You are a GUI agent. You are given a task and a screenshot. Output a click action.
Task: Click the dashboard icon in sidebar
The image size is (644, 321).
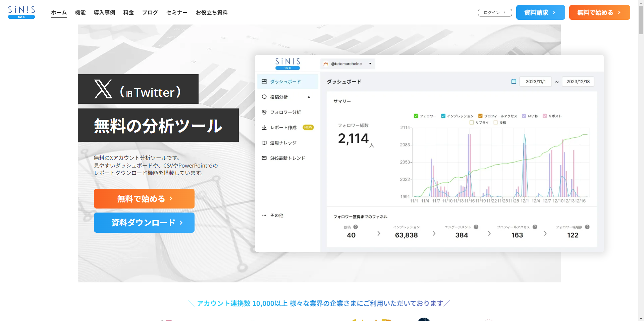coord(264,82)
